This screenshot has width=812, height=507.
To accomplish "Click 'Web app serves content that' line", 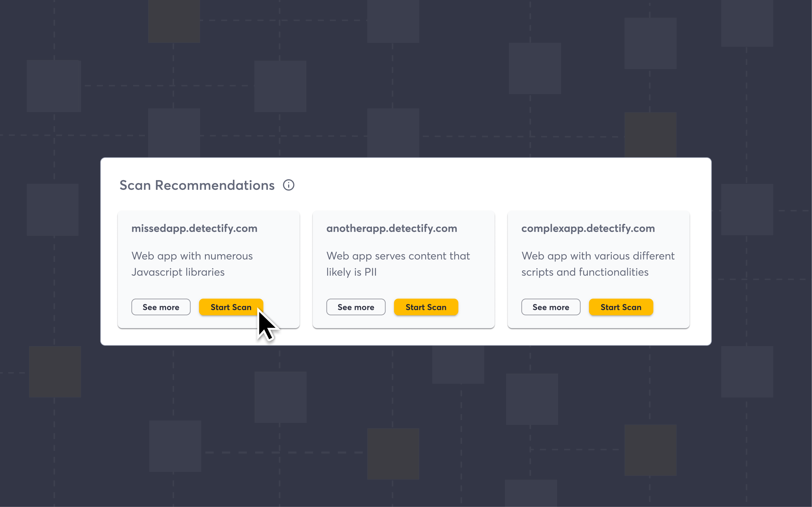I will tap(398, 256).
